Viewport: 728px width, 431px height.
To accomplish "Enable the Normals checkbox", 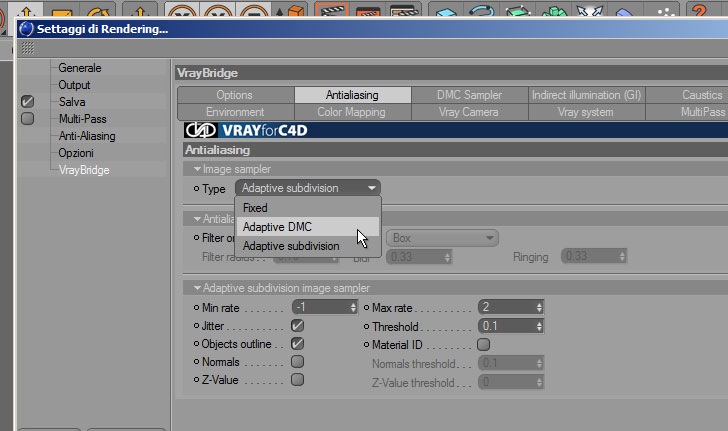I will coord(297,361).
